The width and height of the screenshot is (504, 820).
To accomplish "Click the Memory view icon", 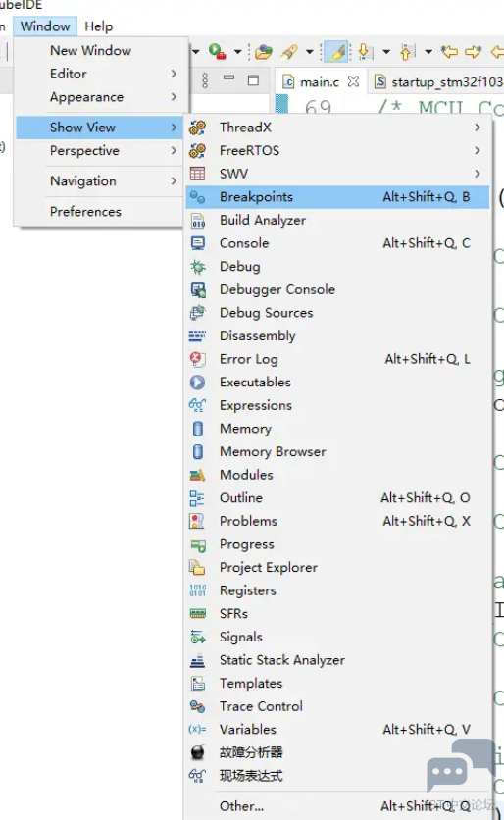I will point(198,429).
